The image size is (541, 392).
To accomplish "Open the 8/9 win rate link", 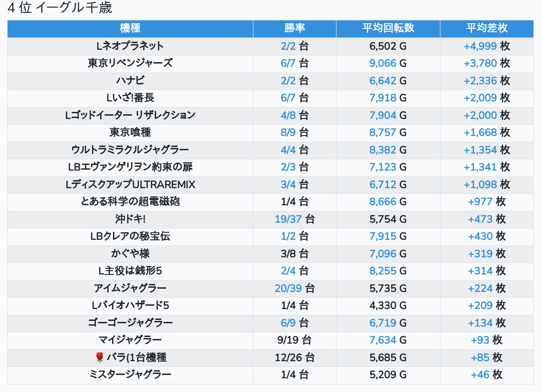I will (288, 132).
